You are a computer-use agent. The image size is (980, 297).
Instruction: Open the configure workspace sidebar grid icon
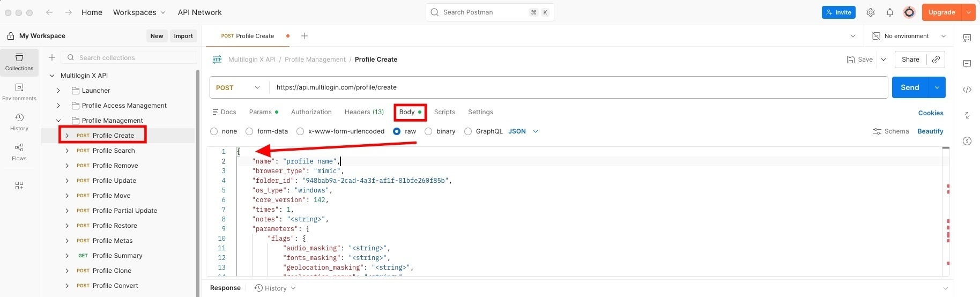point(19,185)
